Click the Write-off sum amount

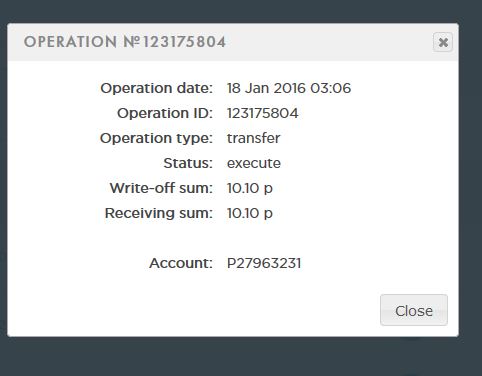[250, 188]
